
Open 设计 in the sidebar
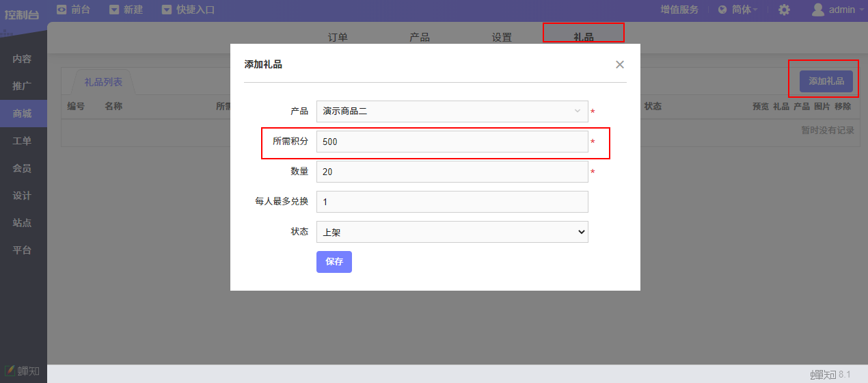pos(23,196)
